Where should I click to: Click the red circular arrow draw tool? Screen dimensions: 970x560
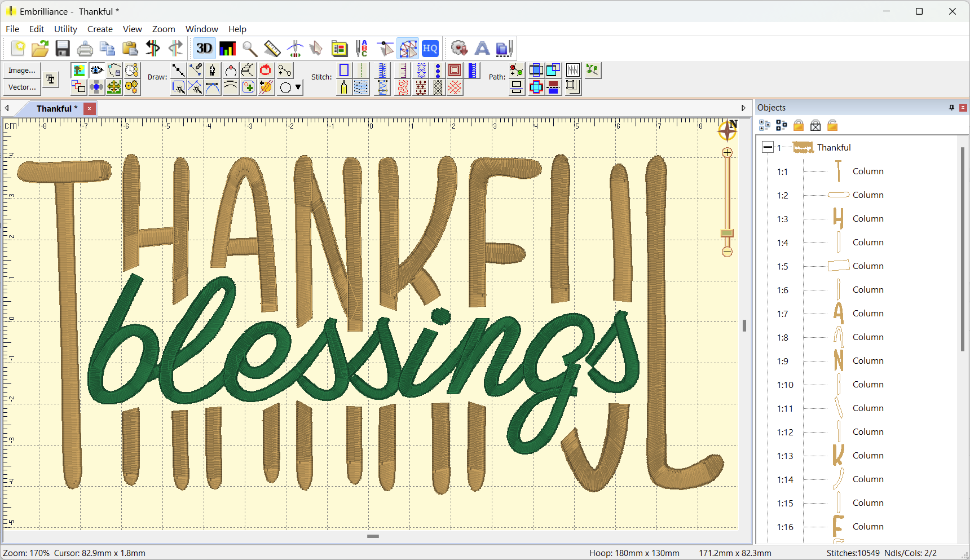(266, 70)
